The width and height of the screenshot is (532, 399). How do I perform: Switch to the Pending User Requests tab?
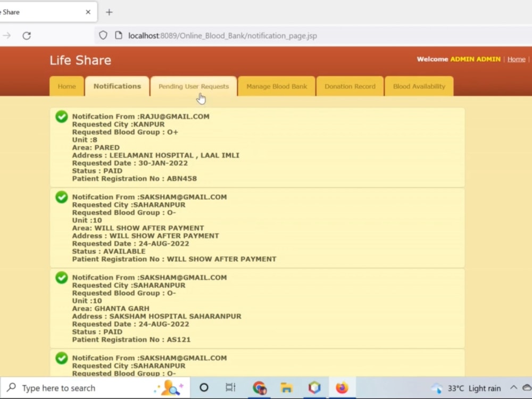point(193,86)
